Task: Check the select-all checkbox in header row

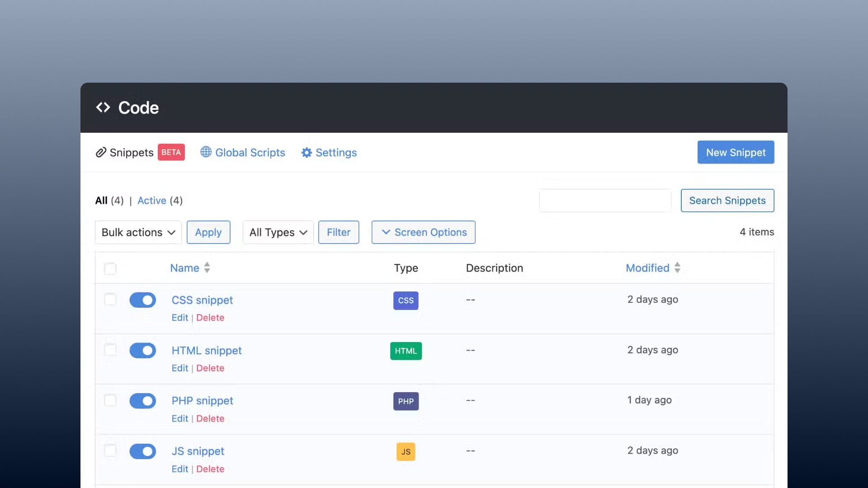Action: pyautogui.click(x=110, y=269)
